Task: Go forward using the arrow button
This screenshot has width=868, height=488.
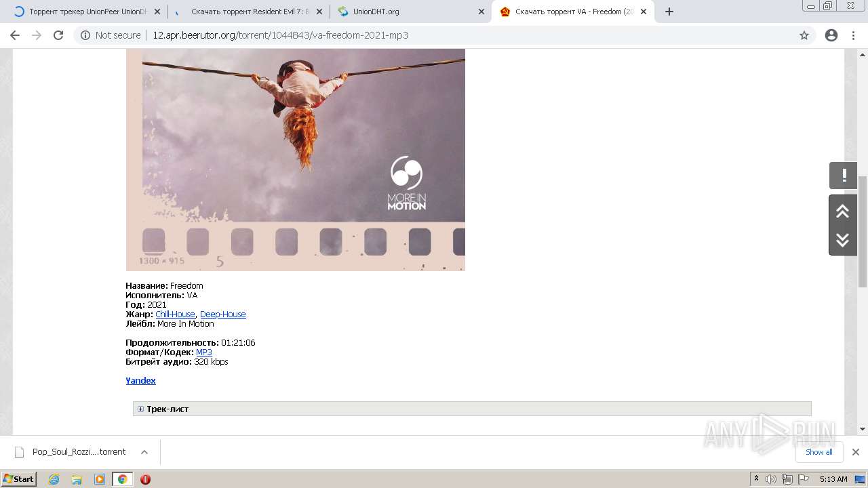Action: pyautogui.click(x=37, y=35)
